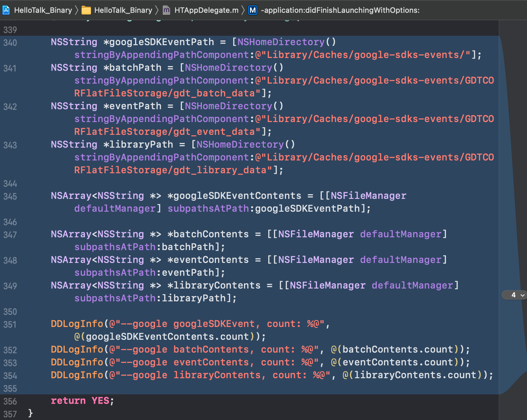The height and width of the screenshot is (420, 527).
Task: Click the libraryPath variable declaration
Action: (141, 145)
